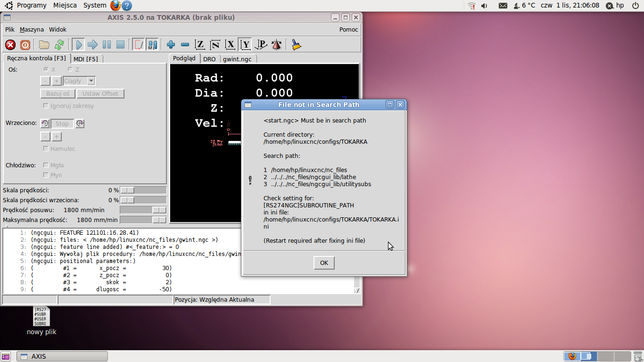Screen dimensions: 644x362
Task: Enable Płyn coolant checkbox
Action: (x=46, y=175)
